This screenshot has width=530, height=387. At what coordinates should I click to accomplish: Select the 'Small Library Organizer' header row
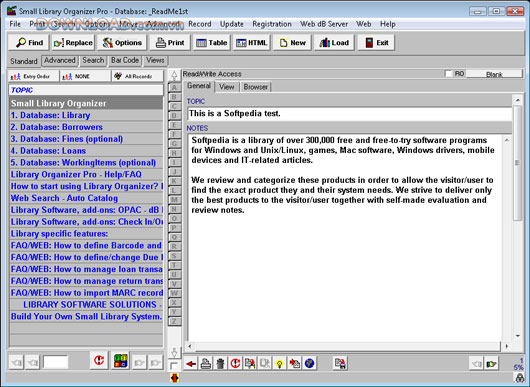[x=86, y=103]
